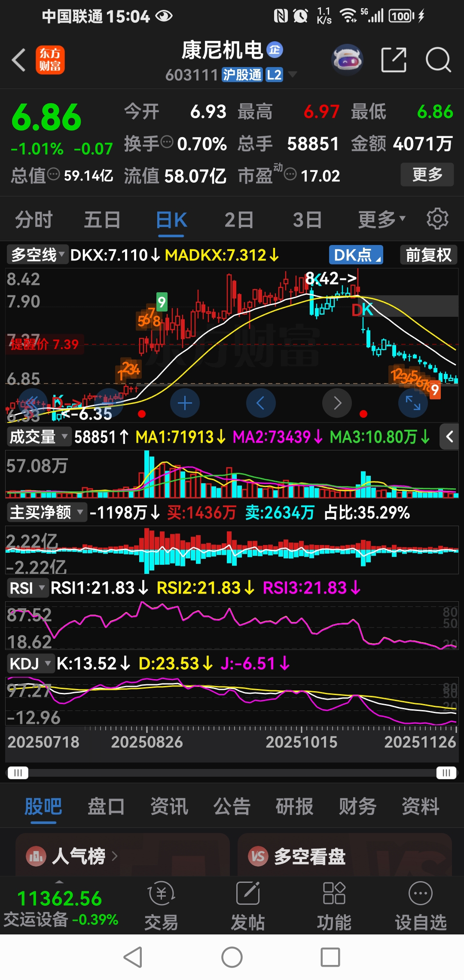Open 更多 period dropdown
Image resolution: width=464 pixels, height=980 pixels.
point(382,220)
